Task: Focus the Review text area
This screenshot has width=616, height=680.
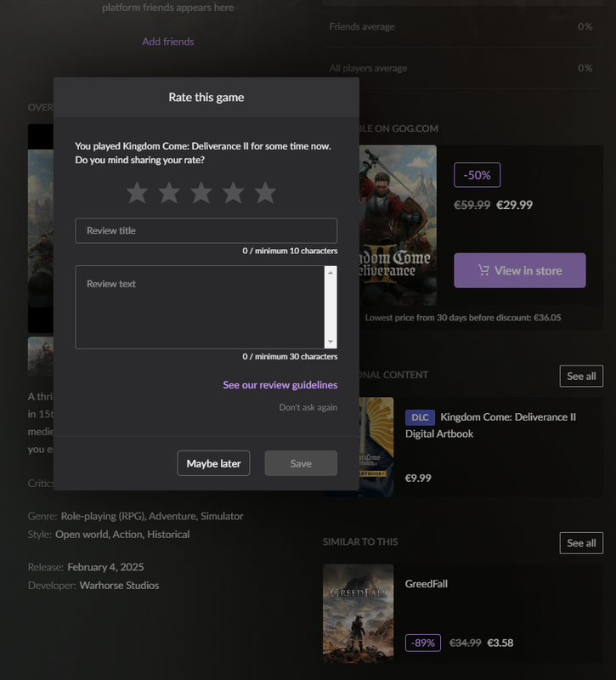Action: 200,308
